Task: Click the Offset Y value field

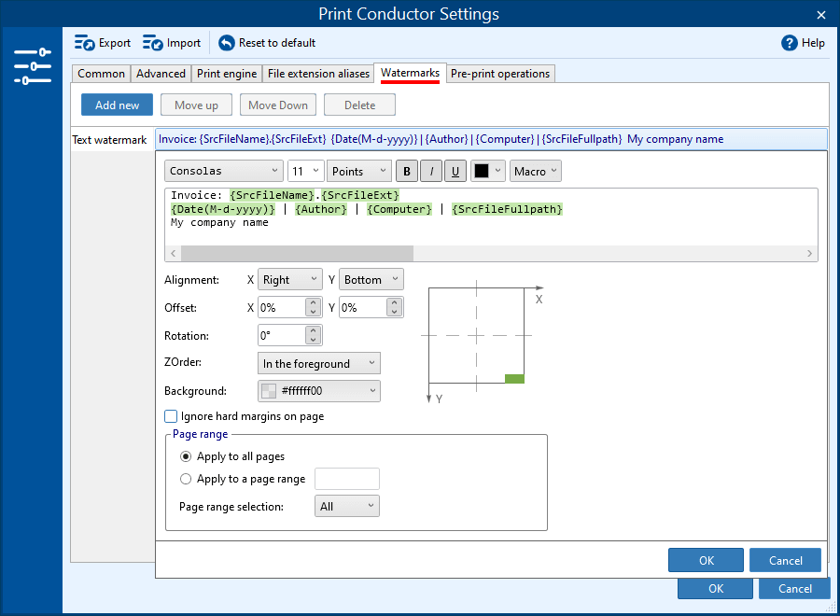Action: pos(363,307)
